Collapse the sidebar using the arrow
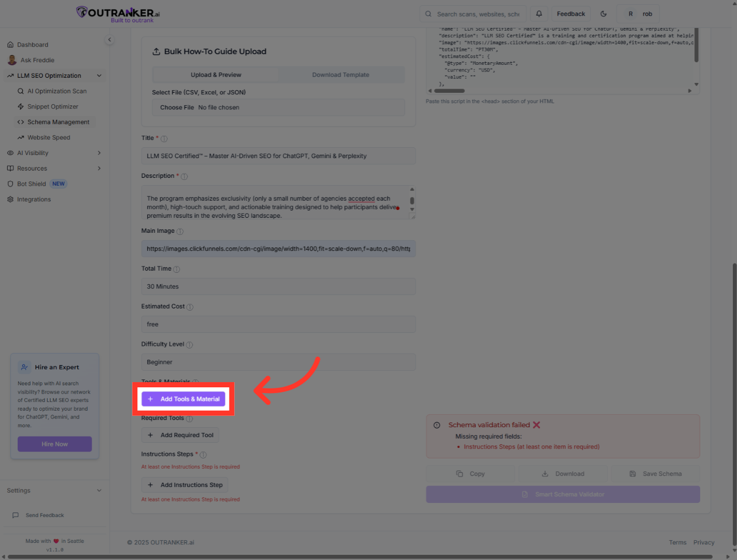Screen dimensions: 737x560 [x=109, y=39]
